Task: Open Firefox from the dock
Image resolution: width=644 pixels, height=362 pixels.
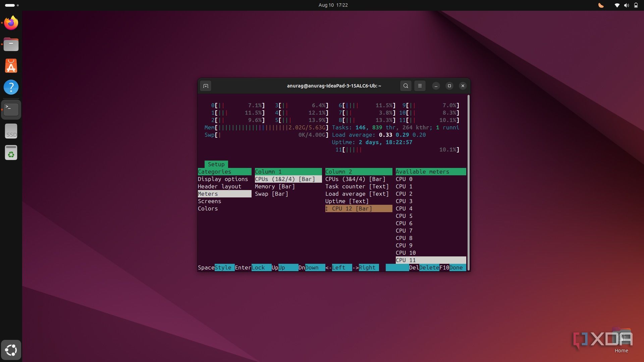Action: click(x=11, y=23)
